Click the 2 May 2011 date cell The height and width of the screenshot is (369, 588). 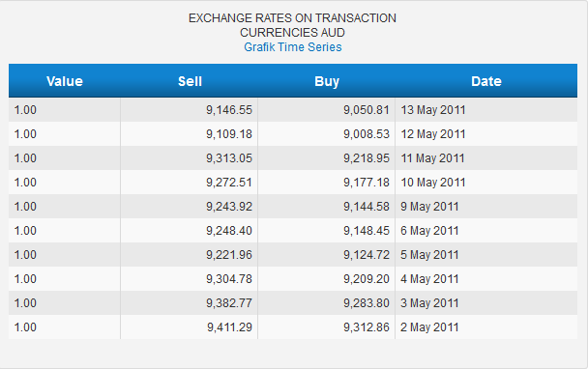(429, 327)
